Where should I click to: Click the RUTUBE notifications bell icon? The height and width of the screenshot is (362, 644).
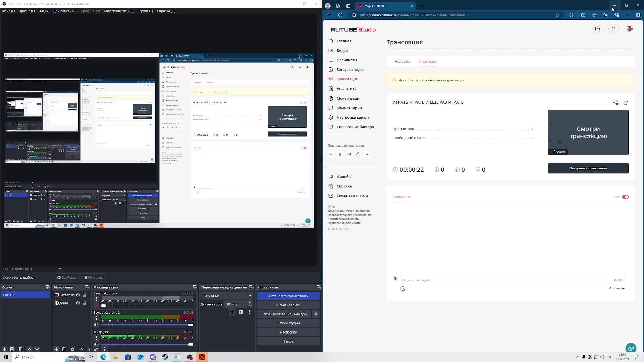613,29
